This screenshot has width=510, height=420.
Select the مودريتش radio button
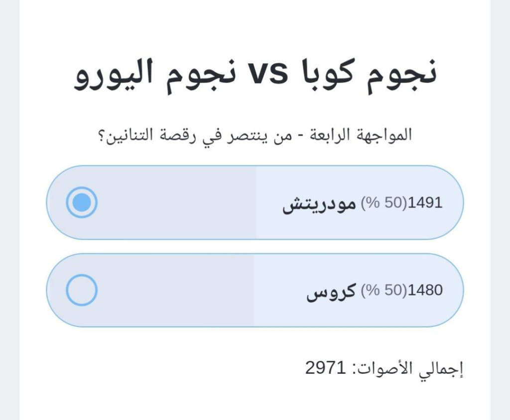pos(82,202)
